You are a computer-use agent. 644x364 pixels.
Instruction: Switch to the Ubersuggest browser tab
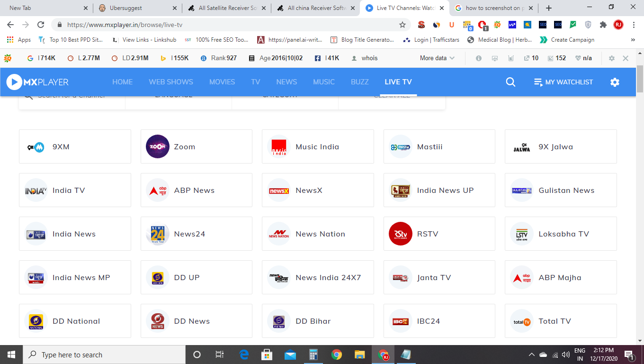(137, 8)
